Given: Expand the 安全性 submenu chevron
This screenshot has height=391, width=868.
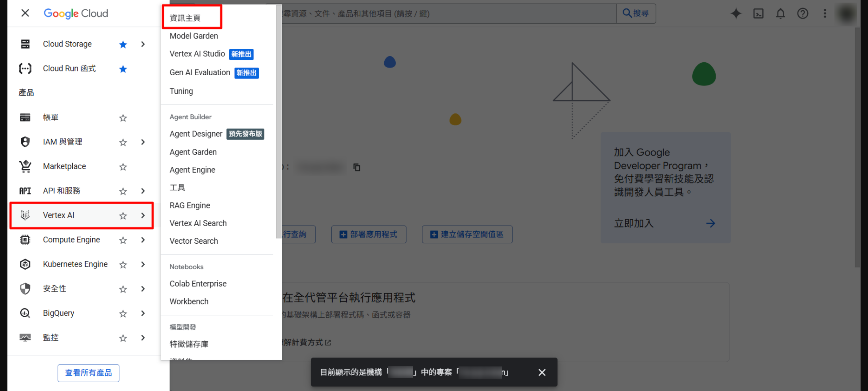Looking at the screenshot, I should [143, 289].
